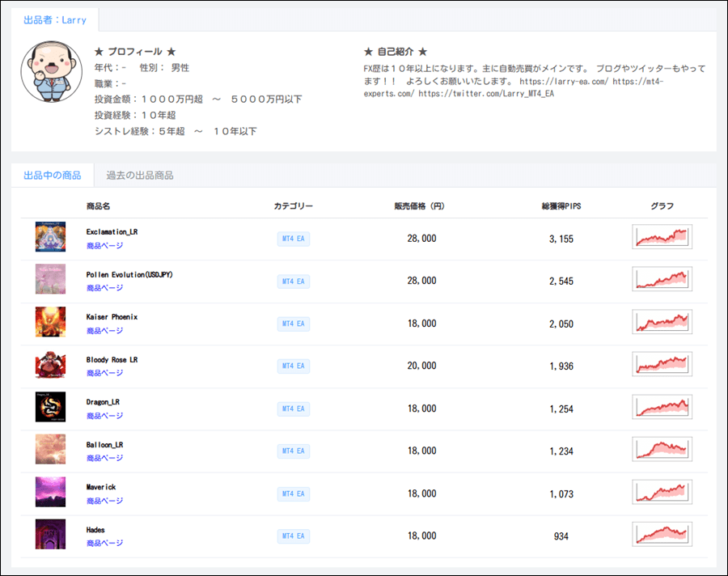This screenshot has height=576, width=728.
Task: Open 商品ページ link under Exclamation_LR
Action: (105, 246)
